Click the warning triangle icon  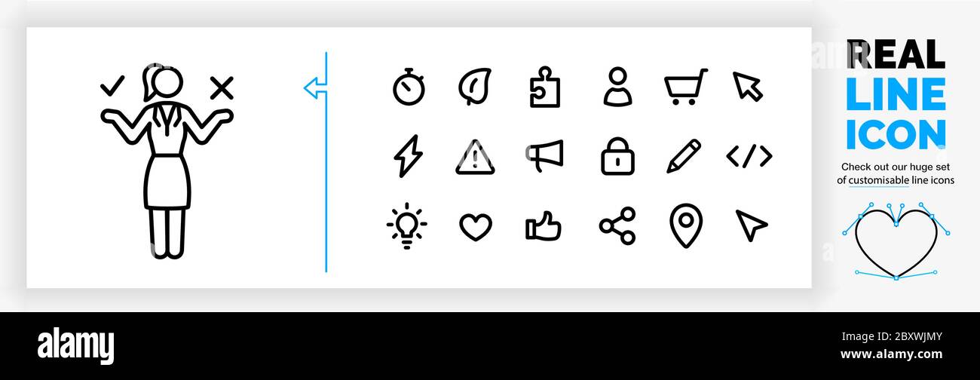click(475, 157)
